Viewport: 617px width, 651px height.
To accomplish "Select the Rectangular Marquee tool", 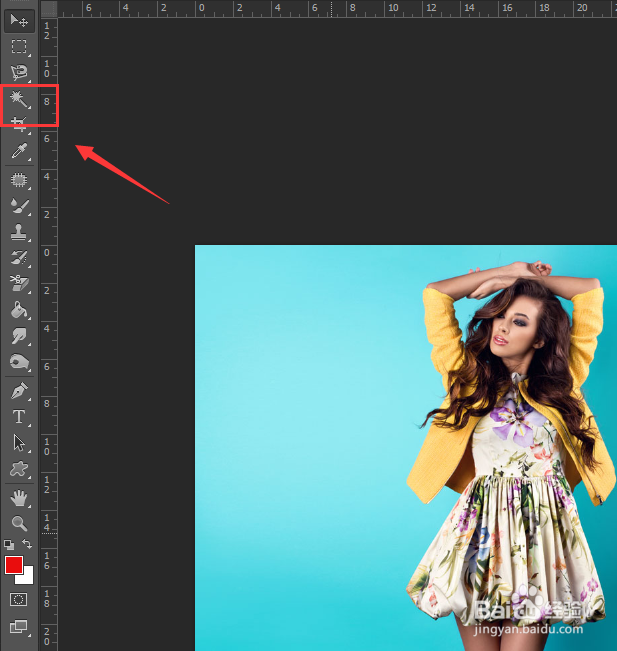I will point(19,46).
